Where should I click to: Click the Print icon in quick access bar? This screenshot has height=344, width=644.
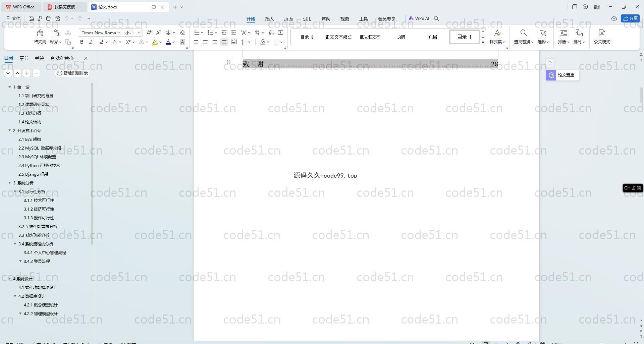49,18
